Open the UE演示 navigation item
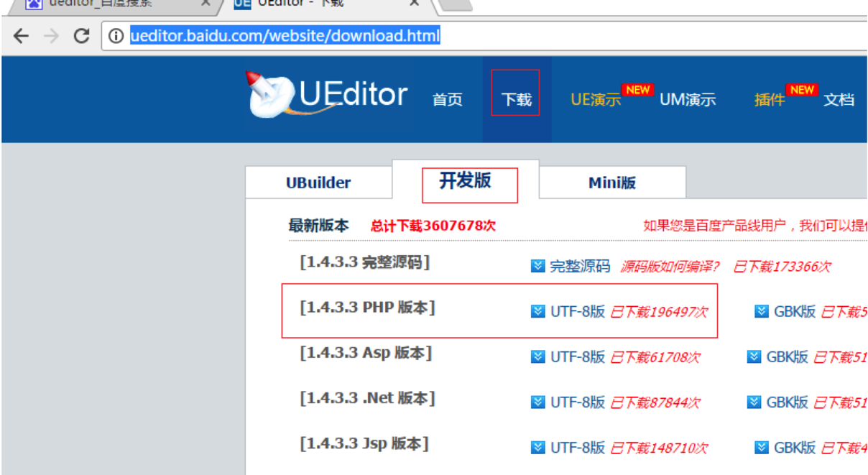Viewport: 868px width, 475px height. point(596,100)
